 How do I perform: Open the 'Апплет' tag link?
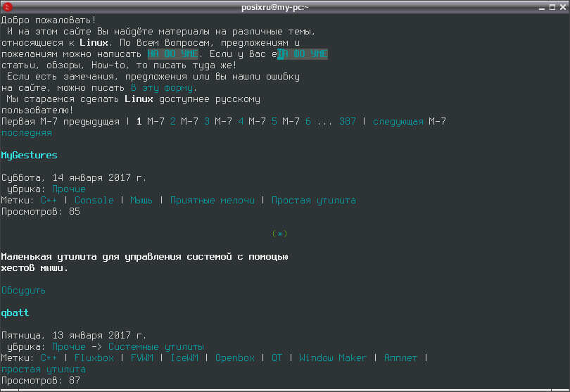coord(400,358)
